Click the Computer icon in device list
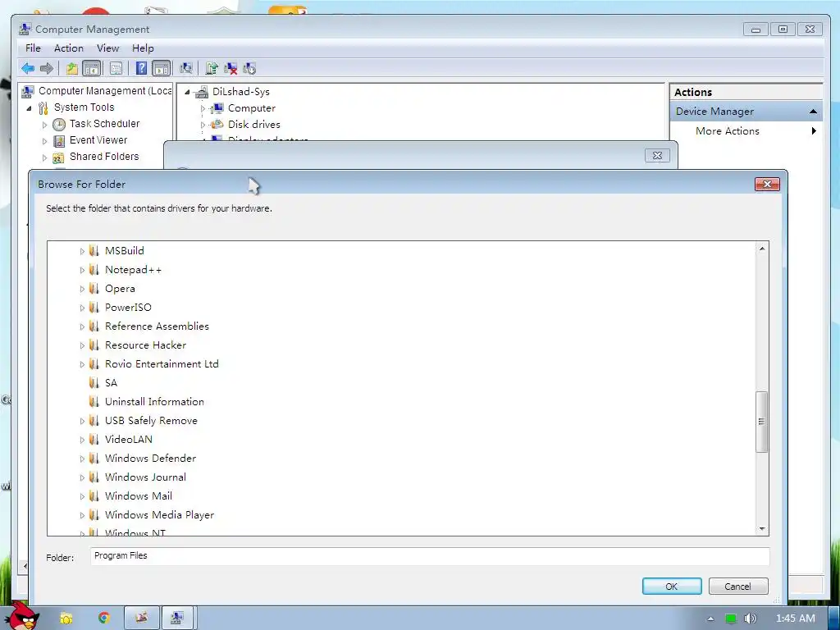Image resolution: width=840 pixels, height=630 pixels. tap(217, 108)
